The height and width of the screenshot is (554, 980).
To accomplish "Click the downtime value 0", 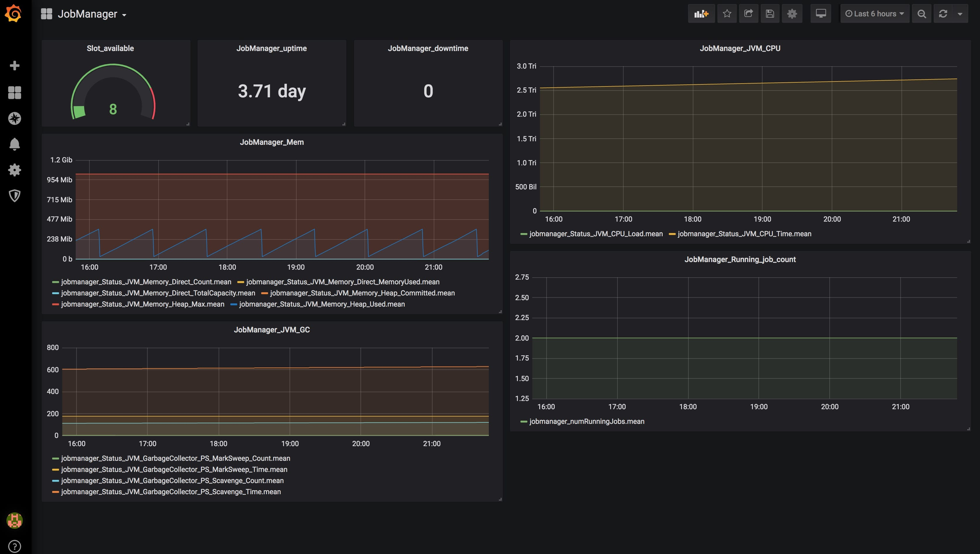I will pos(428,91).
